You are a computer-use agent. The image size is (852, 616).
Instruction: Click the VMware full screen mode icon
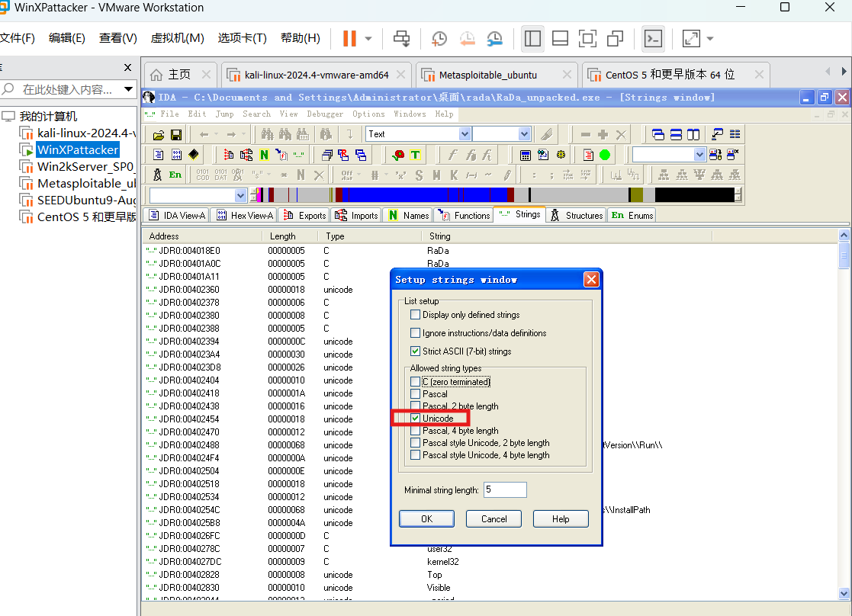tap(587, 39)
